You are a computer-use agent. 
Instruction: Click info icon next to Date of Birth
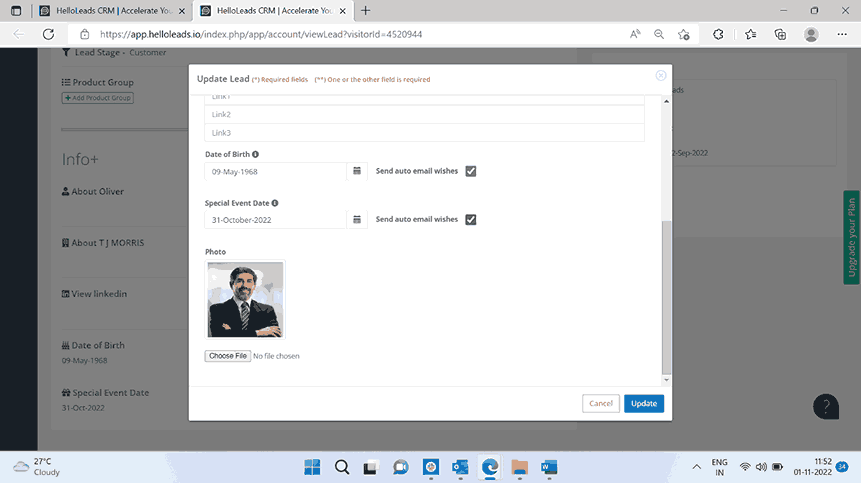coord(255,154)
